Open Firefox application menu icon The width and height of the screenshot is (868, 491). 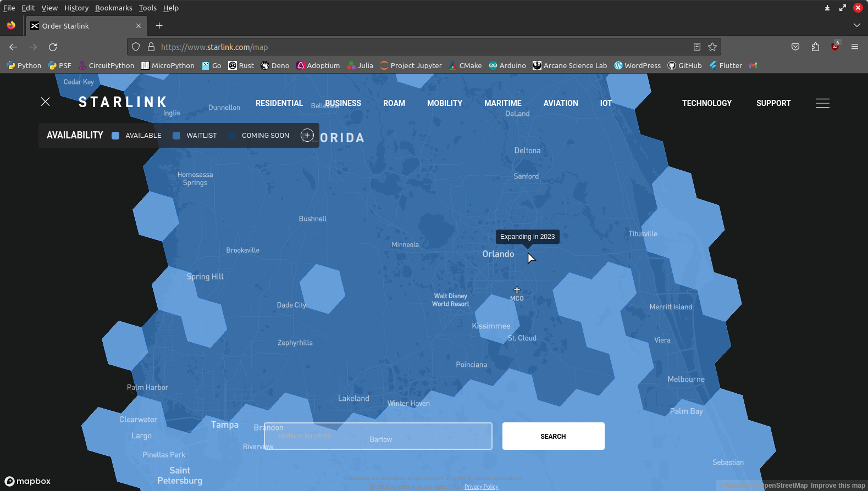coord(855,47)
